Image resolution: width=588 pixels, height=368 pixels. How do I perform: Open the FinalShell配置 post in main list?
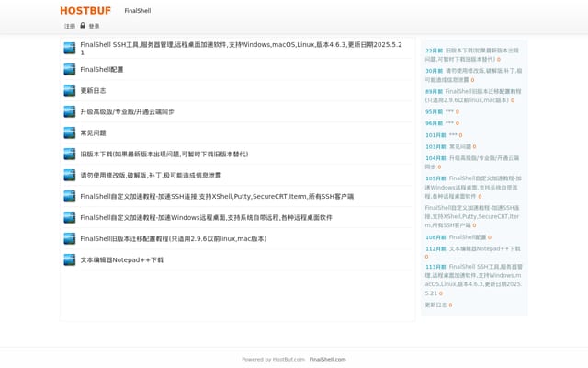pos(102,70)
